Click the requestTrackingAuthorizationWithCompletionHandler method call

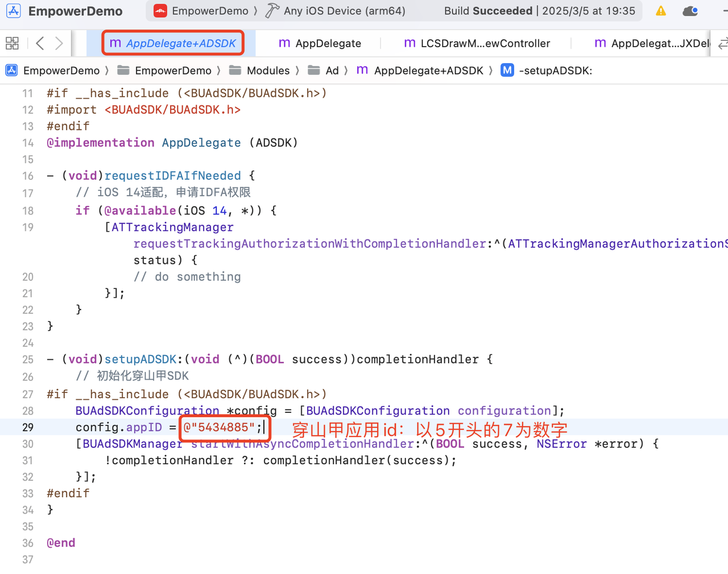(309, 244)
